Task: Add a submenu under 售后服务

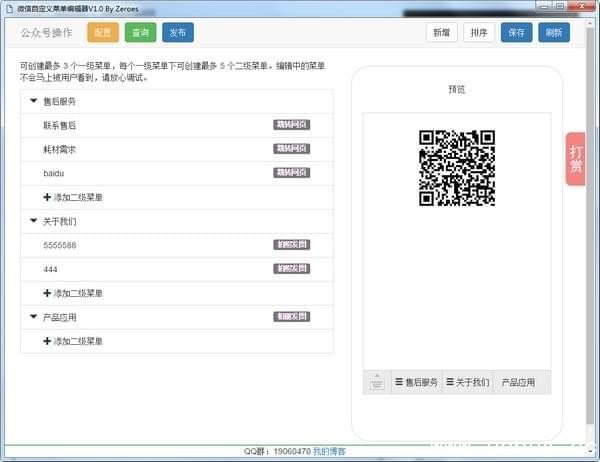Action: click(73, 198)
